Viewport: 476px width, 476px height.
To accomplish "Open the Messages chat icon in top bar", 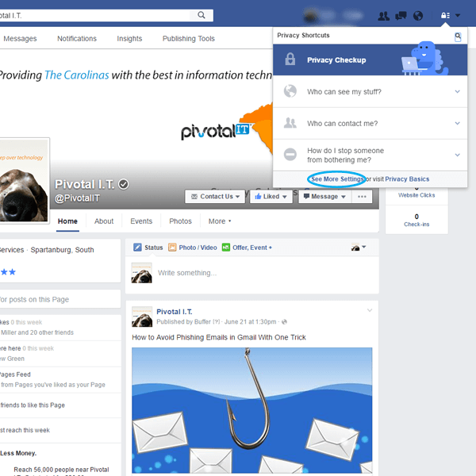I will tap(401, 16).
